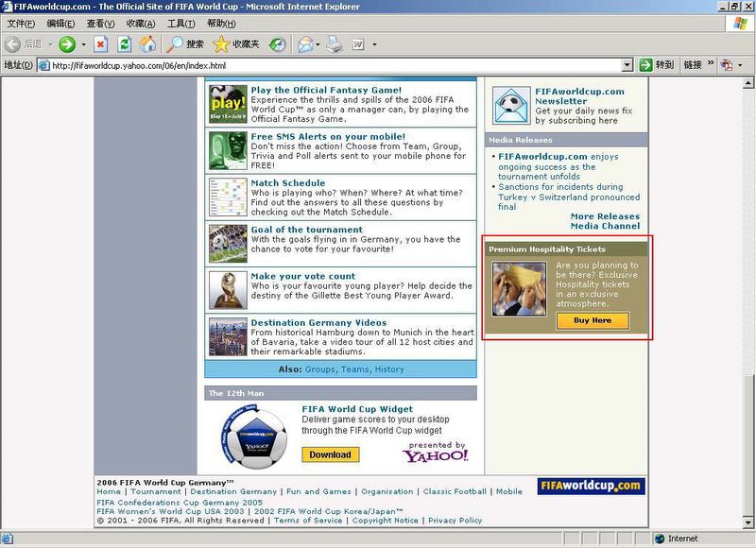This screenshot has height=548, width=756.
Task: Click the Download widget button
Action: point(330,454)
